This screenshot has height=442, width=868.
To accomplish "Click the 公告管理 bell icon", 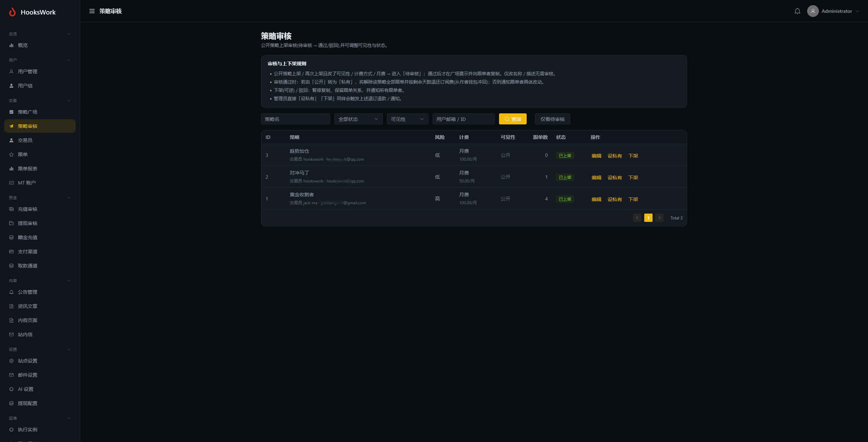I will (11, 292).
